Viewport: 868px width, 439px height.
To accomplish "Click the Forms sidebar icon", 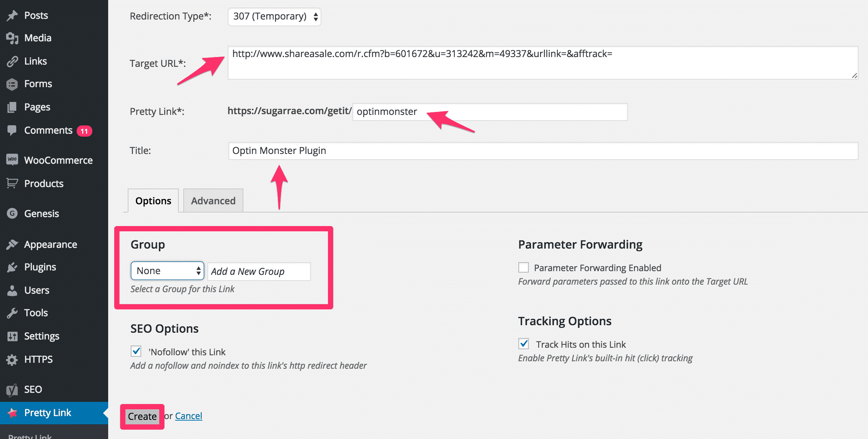I will point(12,84).
